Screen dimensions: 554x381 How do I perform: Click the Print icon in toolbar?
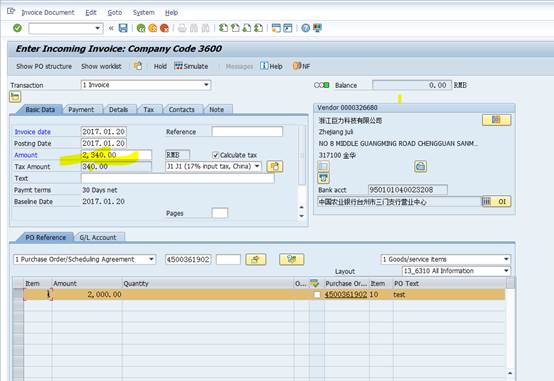coord(182,28)
